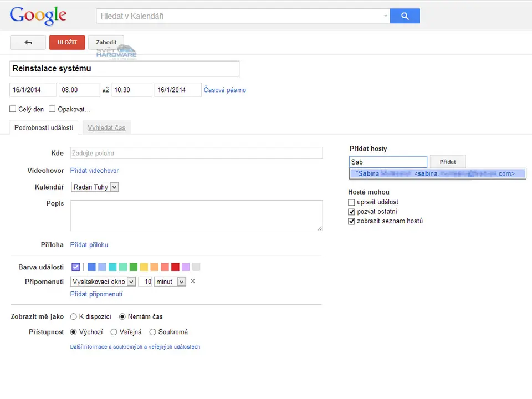Image resolution: width=532 pixels, height=399 pixels.
Task: Expand the 'Vyskakovací okno' reminder type dropdown
Action: 103,282
